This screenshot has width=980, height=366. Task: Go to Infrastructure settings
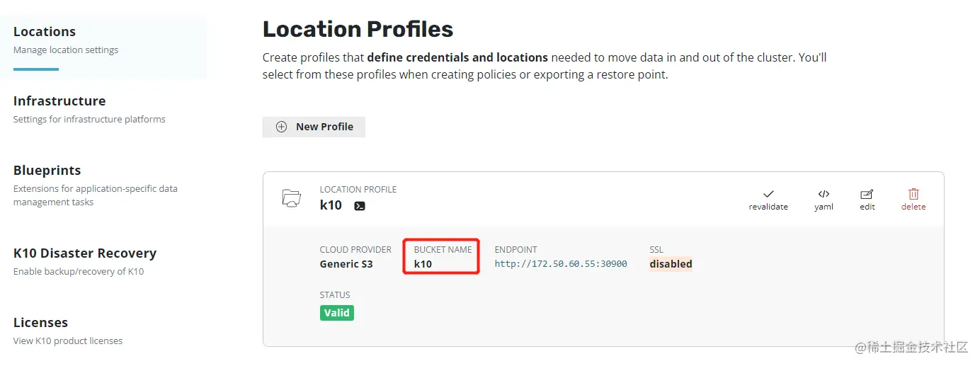tap(59, 101)
